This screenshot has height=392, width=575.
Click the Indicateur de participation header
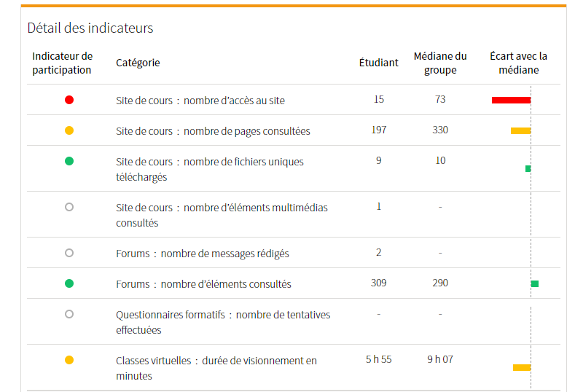63,63
